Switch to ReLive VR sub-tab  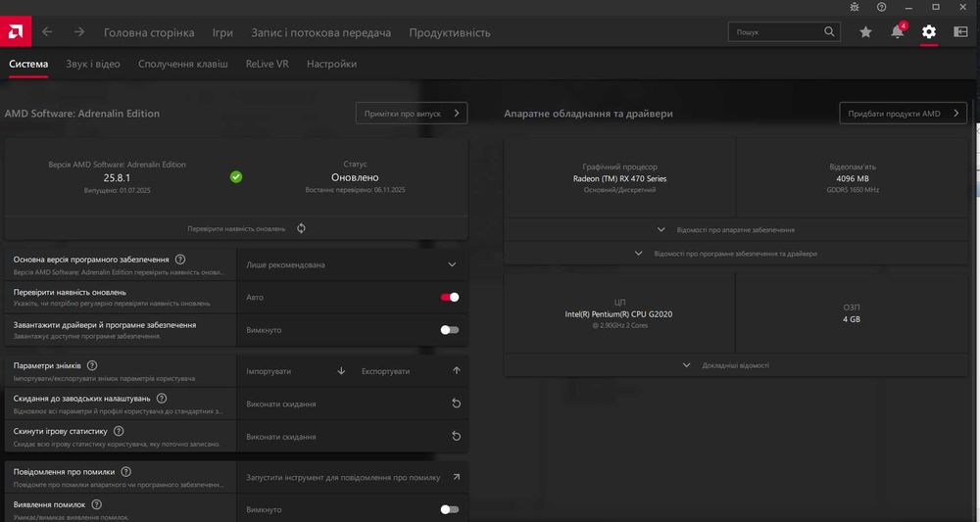267,64
